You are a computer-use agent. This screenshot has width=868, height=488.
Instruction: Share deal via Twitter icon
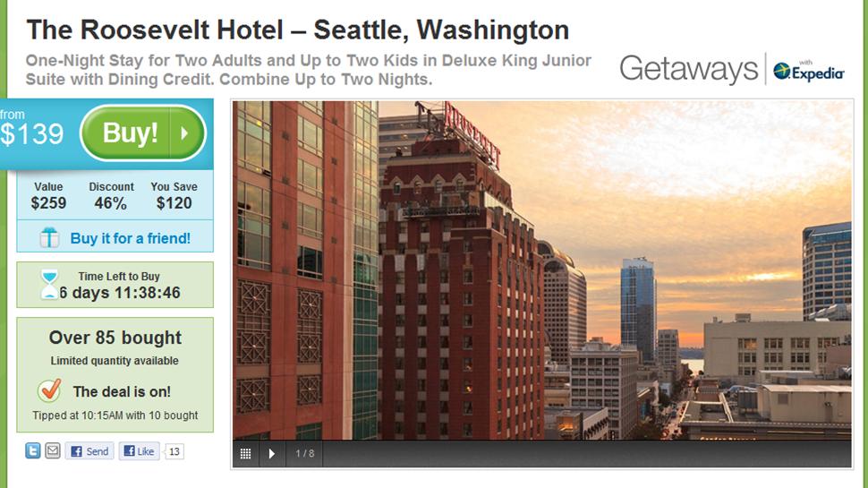tap(32, 451)
